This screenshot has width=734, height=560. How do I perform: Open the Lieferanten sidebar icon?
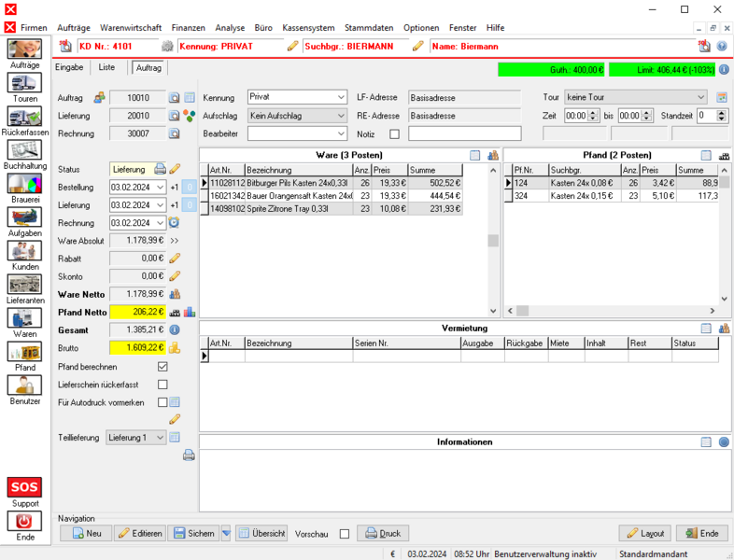[25, 284]
